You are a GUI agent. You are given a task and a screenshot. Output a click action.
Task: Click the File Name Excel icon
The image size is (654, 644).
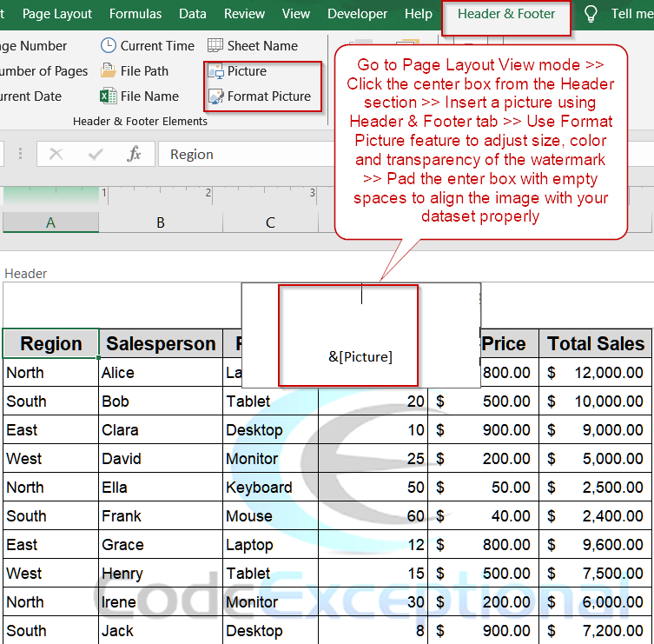(109, 96)
